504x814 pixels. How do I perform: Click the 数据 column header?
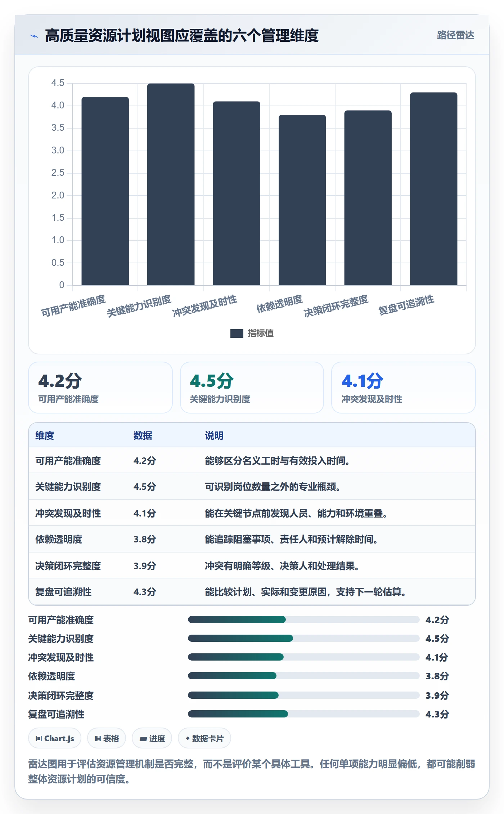coord(143,435)
